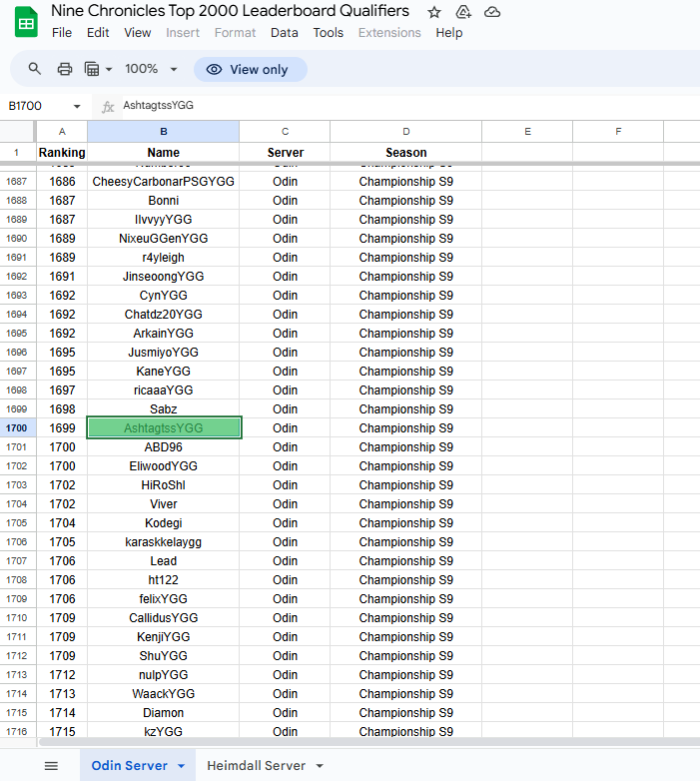700x781 pixels.
Task: Open Odin Server tab options arrow
Action: pyautogui.click(x=181, y=766)
